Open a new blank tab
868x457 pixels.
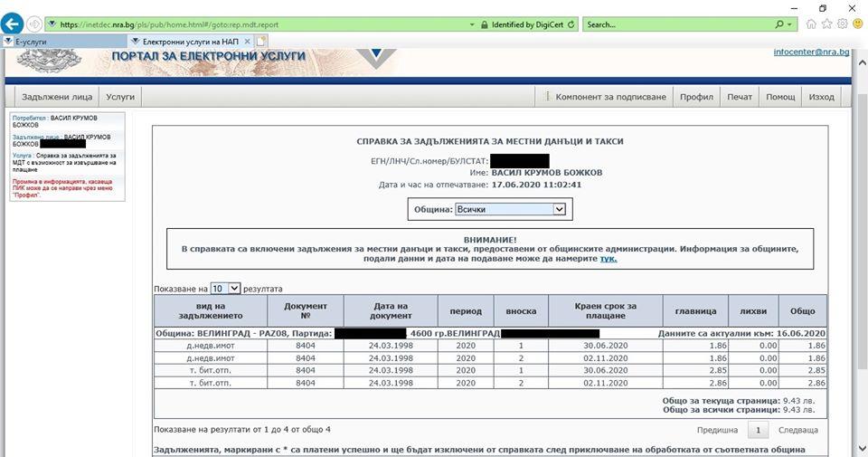pyautogui.click(x=261, y=42)
